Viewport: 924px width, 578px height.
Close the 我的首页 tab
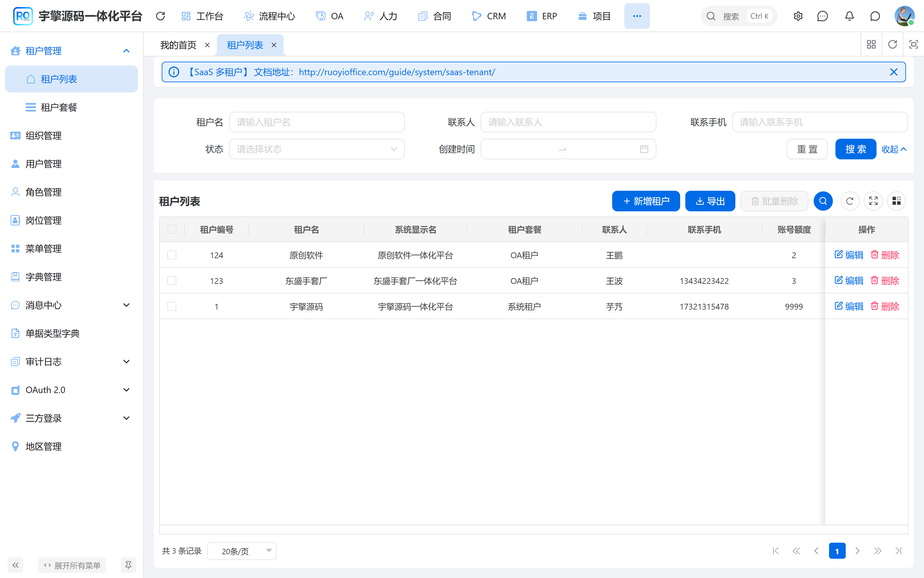click(x=207, y=45)
